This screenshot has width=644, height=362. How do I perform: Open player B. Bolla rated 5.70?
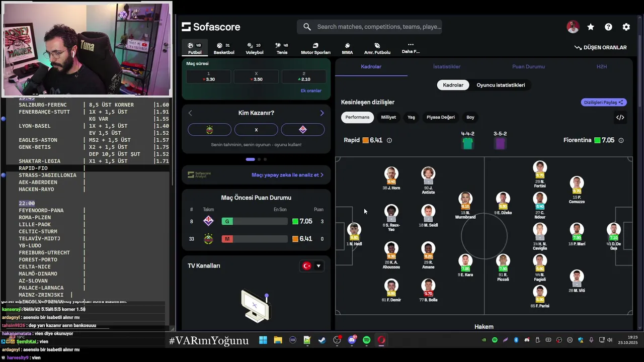click(428, 290)
